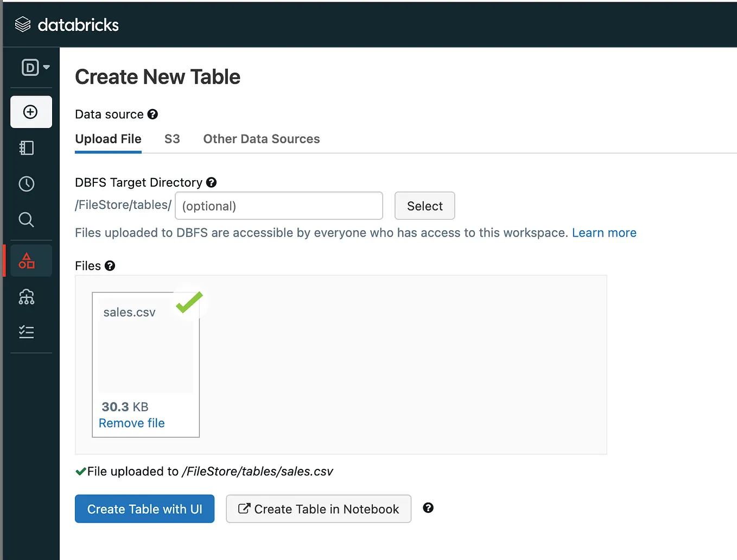737x560 pixels.
Task: Remove the uploaded sales.csv file
Action: click(x=131, y=423)
